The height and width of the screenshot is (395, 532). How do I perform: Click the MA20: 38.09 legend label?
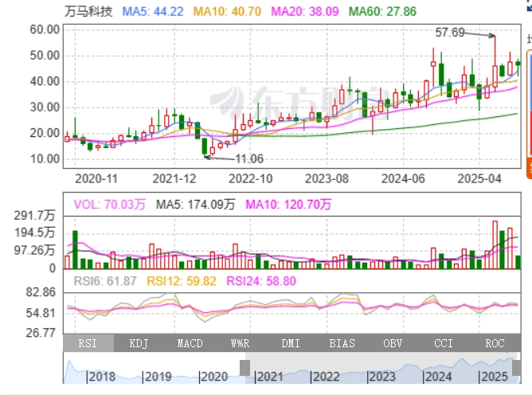click(305, 11)
